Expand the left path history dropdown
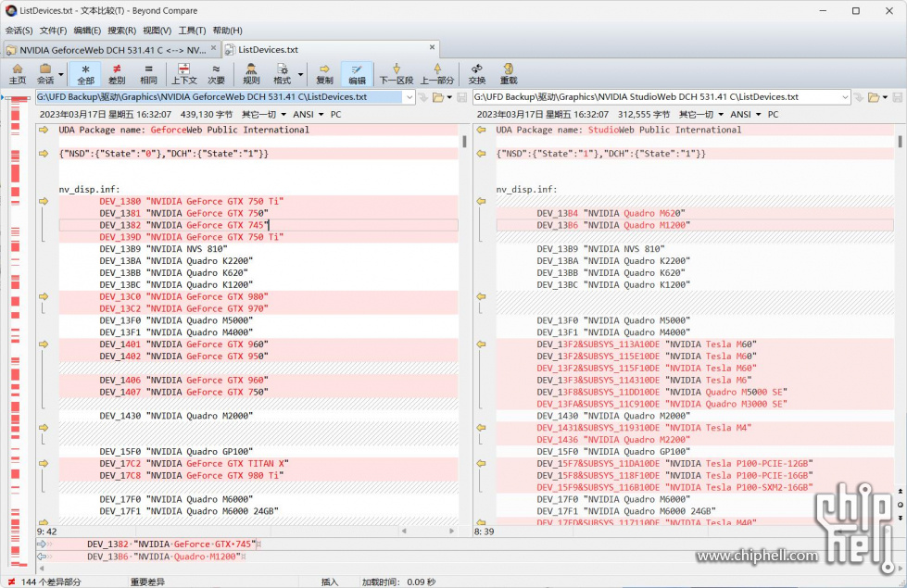The image size is (907, 588). point(409,97)
